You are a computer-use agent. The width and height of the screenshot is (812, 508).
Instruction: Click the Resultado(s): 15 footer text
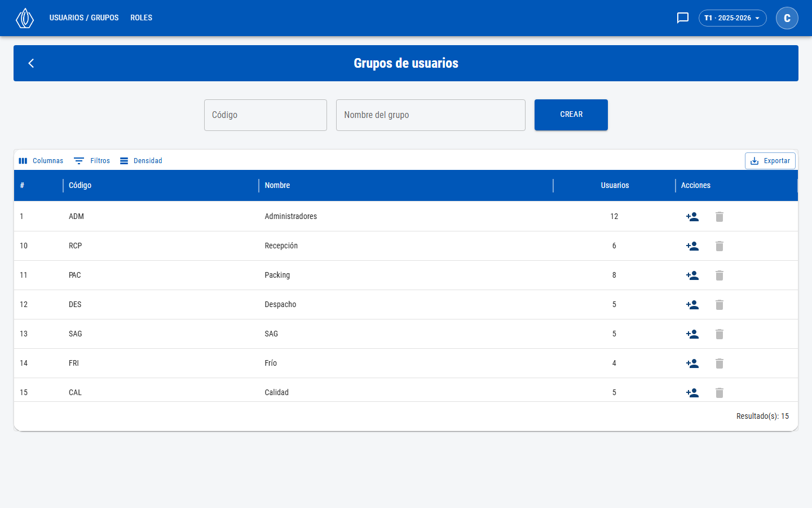[762, 416]
